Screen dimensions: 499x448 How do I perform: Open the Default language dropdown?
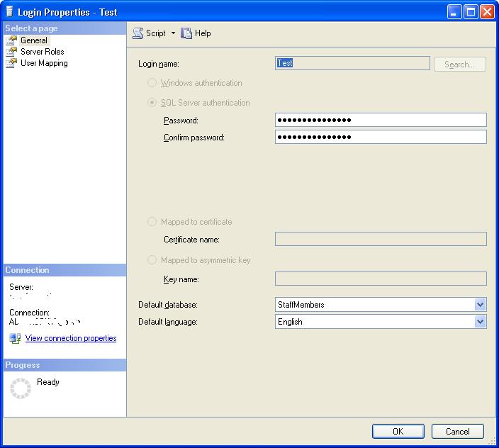pos(480,322)
